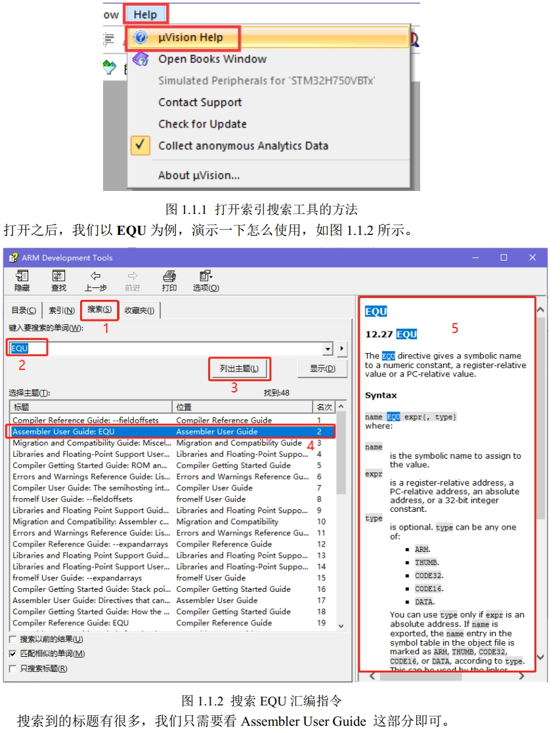Switch to the 目录 tab
The image size is (560, 733).
click(x=24, y=310)
